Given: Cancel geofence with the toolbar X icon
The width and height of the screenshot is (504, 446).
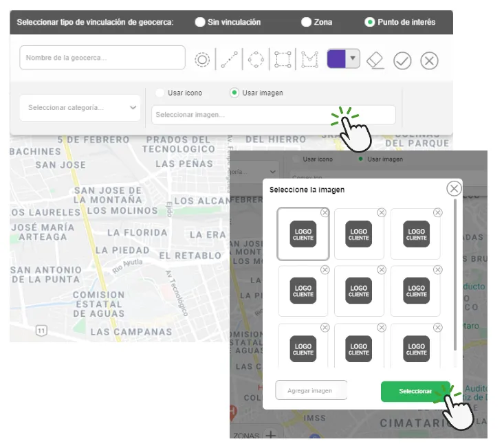Looking at the screenshot, I should pos(429,60).
